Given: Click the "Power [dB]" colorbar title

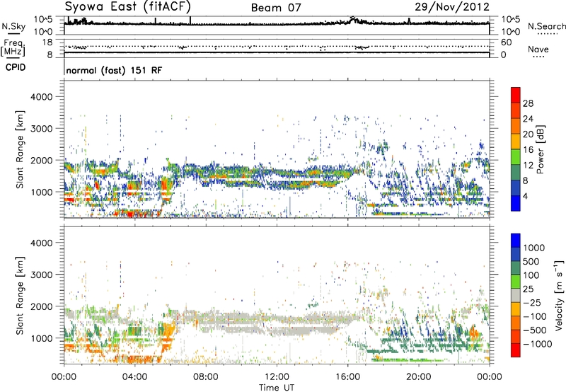Looking at the screenshot, I should (540, 149).
